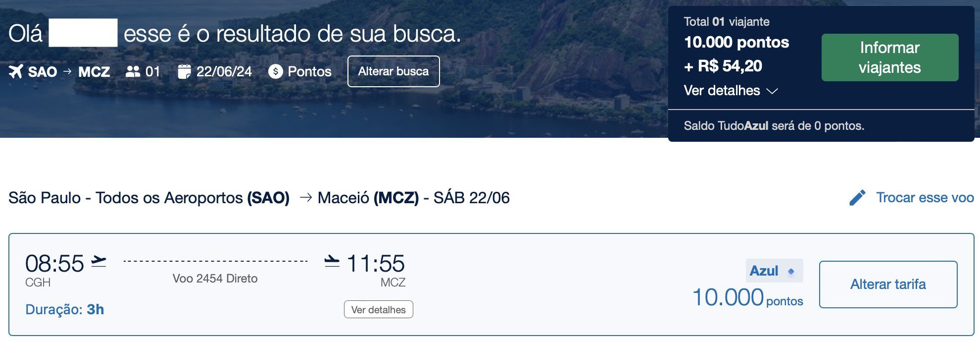This screenshot has height=341, width=980.
Task: Click the pencil icon next to Trocar esse voo
Action: (x=857, y=197)
